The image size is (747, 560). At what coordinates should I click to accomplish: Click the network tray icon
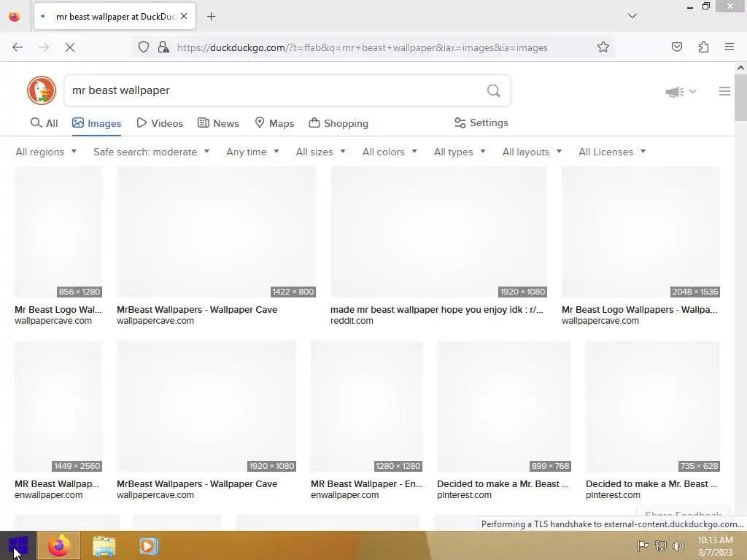661,545
